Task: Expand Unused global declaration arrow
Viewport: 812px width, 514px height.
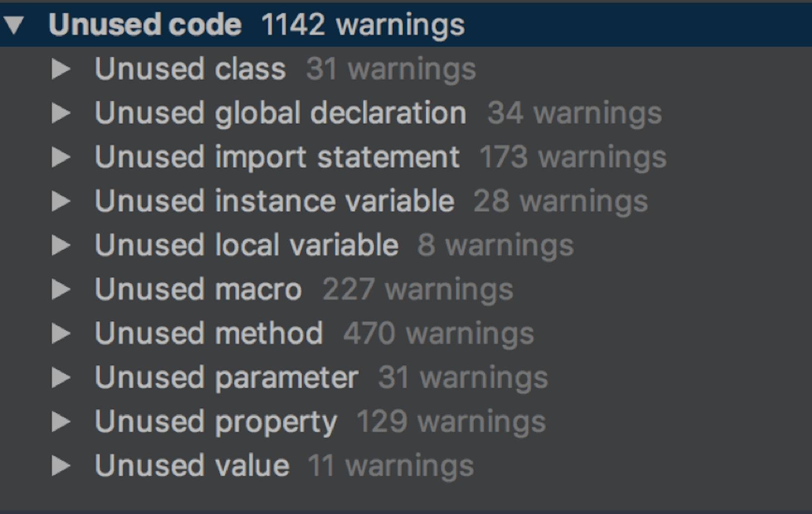Action: click(x=61, y=113)
